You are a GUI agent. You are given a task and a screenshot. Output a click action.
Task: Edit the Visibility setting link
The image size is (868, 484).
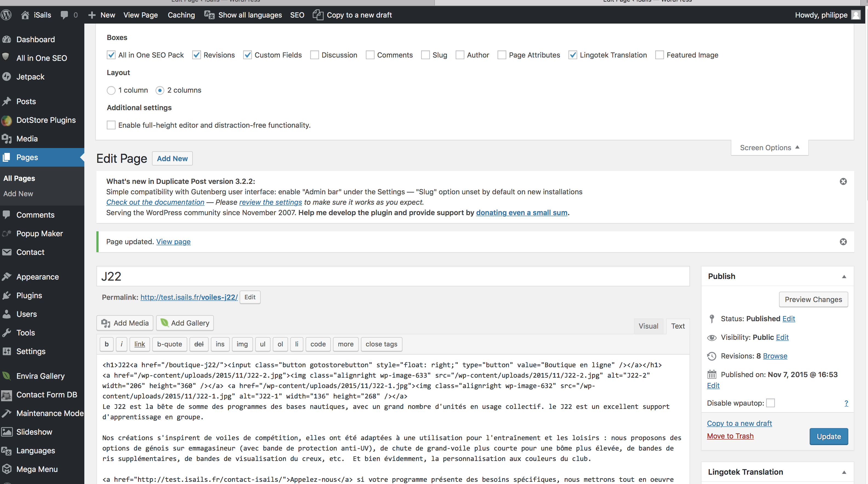pos(782,337)
